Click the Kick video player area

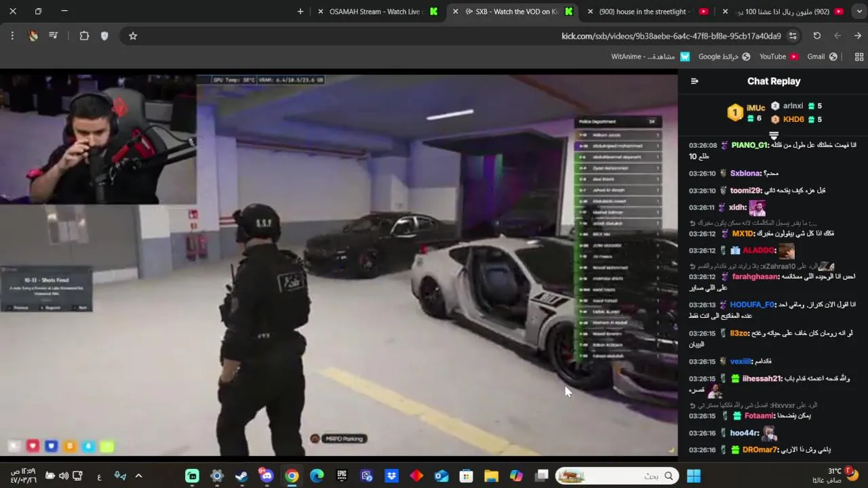point(338,265)
